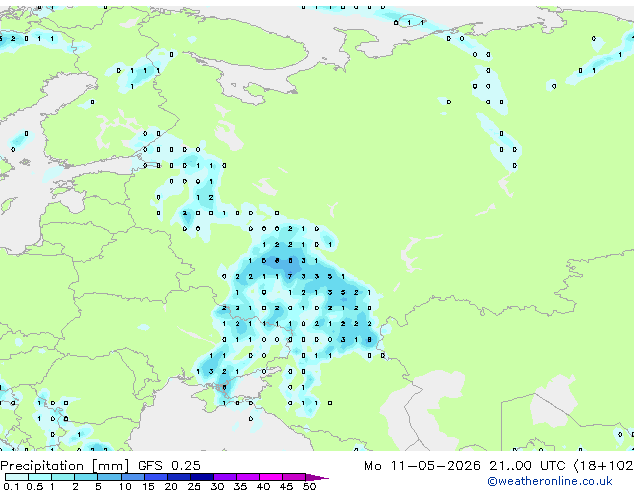Click the legend label "0.5"
Viewport: 634px width, 490px height.
[35, 486]
